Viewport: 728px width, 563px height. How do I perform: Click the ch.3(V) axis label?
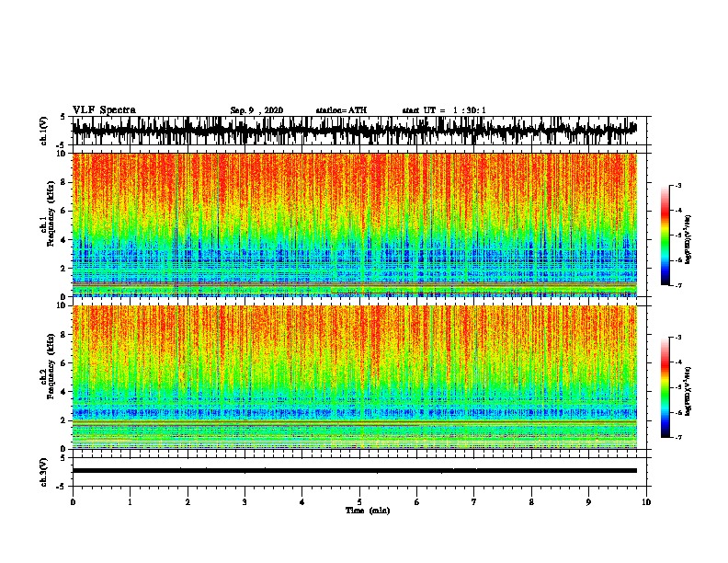(x=44, y=472)
